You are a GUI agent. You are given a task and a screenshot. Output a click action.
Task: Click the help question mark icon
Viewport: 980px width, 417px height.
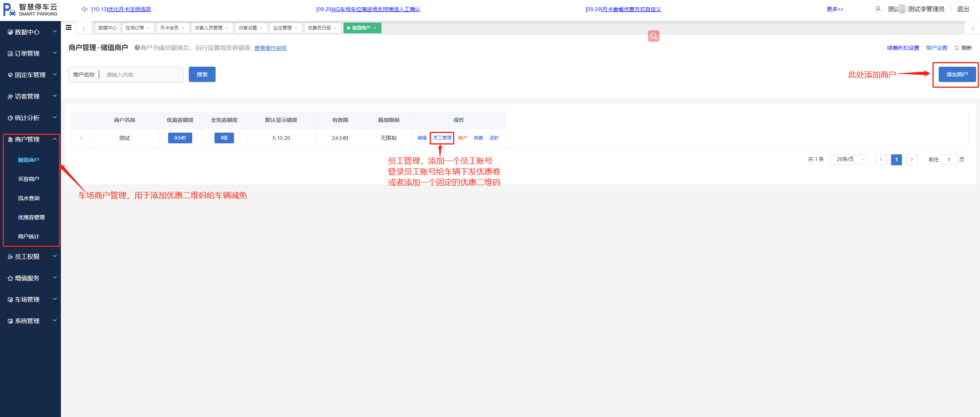pos(137,48)
